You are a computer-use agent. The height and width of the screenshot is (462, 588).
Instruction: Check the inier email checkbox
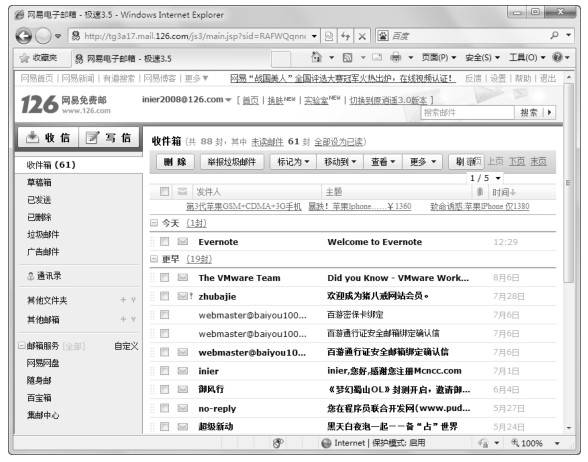click(164, 370)
